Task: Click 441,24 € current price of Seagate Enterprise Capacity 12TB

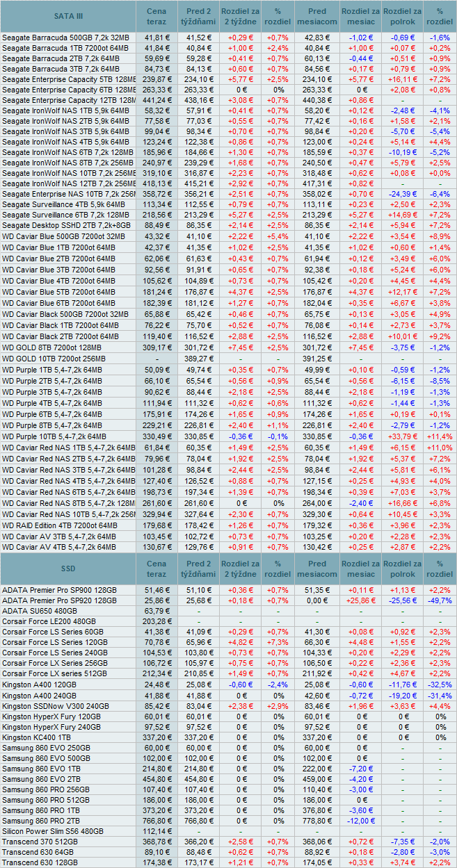Action: coord(157,101)
